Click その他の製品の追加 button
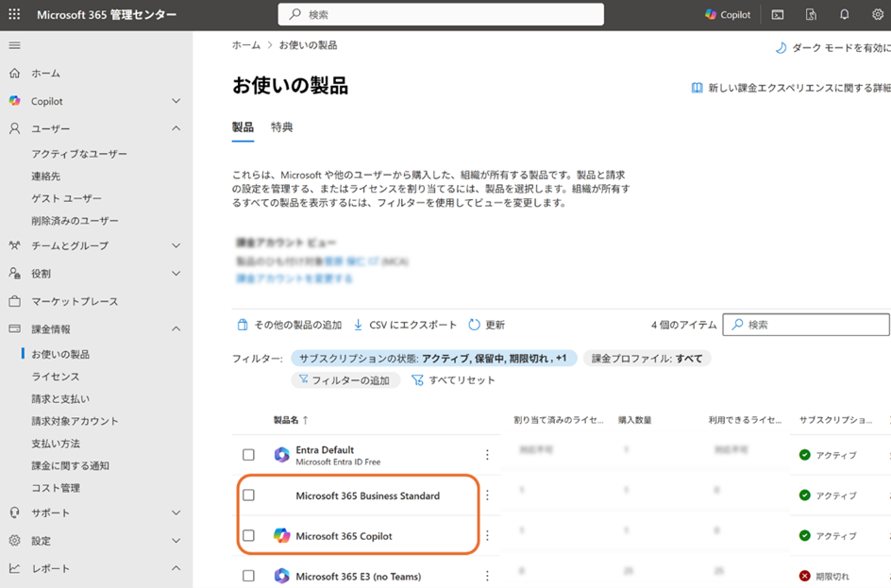 (289, 325)
